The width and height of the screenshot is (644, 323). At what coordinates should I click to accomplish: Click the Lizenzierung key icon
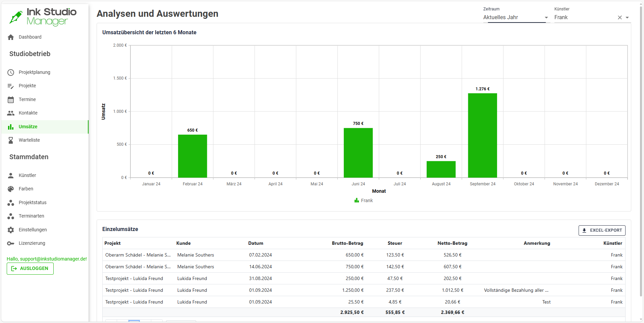tap(11, 243)
